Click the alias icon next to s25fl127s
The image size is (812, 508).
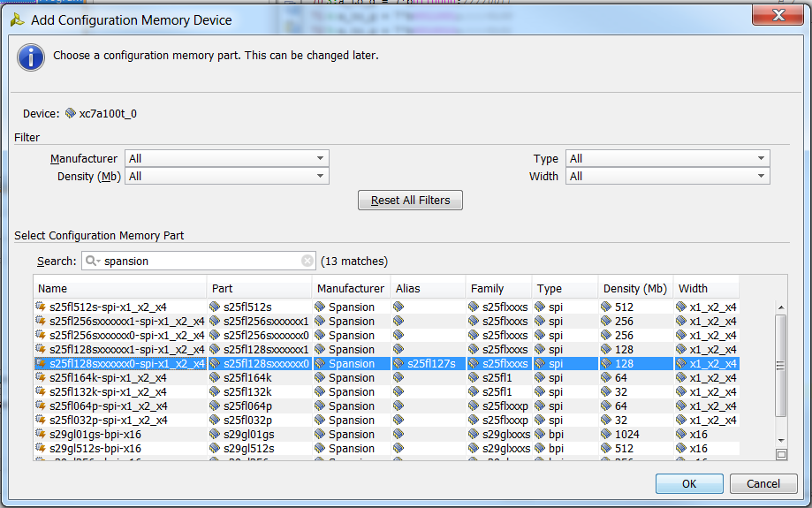398,363
